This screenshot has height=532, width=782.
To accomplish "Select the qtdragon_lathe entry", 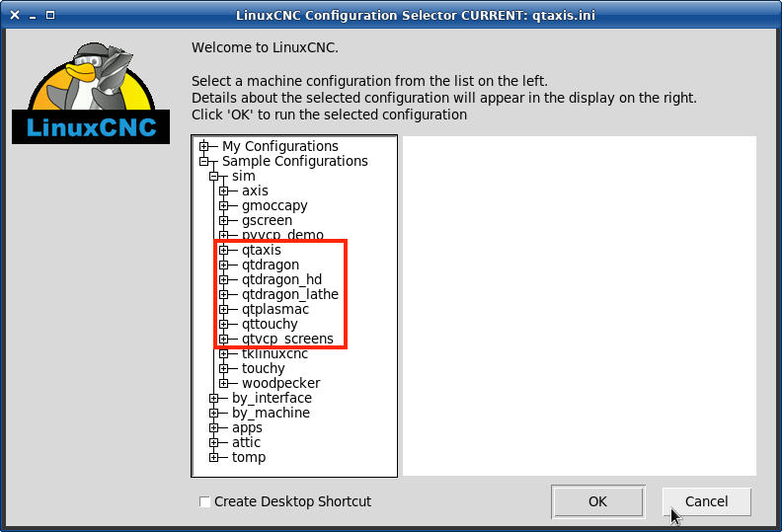I will click(x=290, y=295).
